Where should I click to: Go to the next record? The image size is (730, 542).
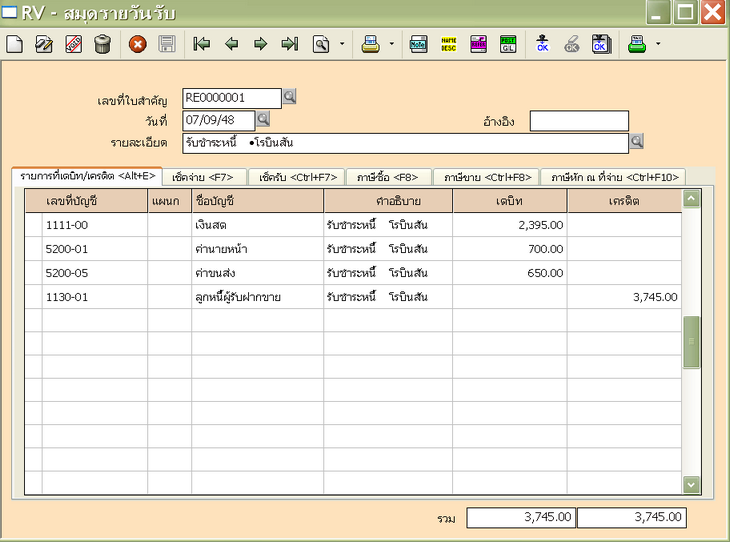[260, 44]
